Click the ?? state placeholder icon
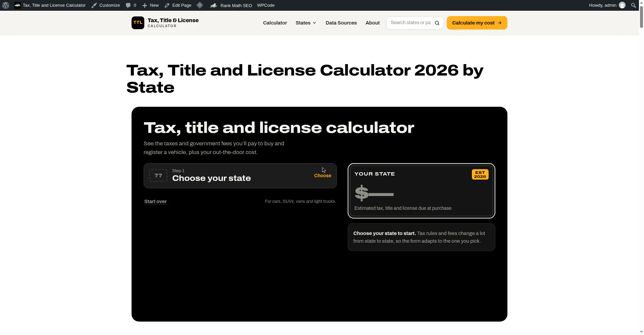This screenshot has height=335, width=644. (x=158, y=176)
